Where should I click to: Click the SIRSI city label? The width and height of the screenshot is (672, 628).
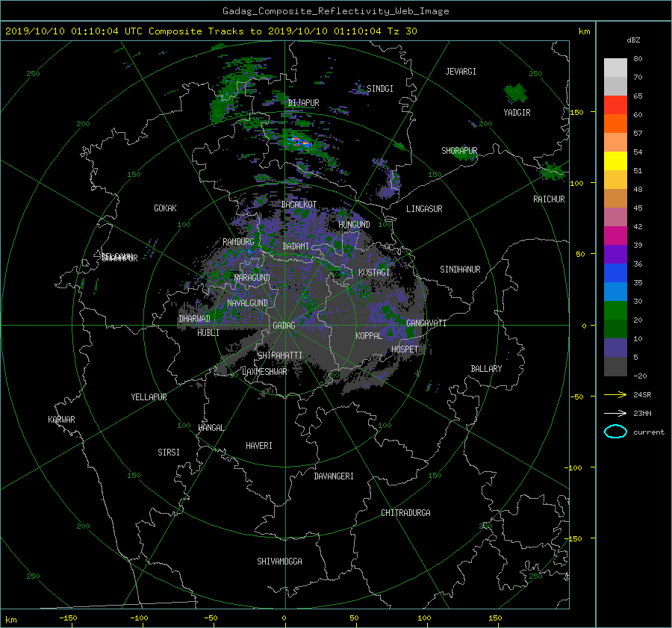169,453
